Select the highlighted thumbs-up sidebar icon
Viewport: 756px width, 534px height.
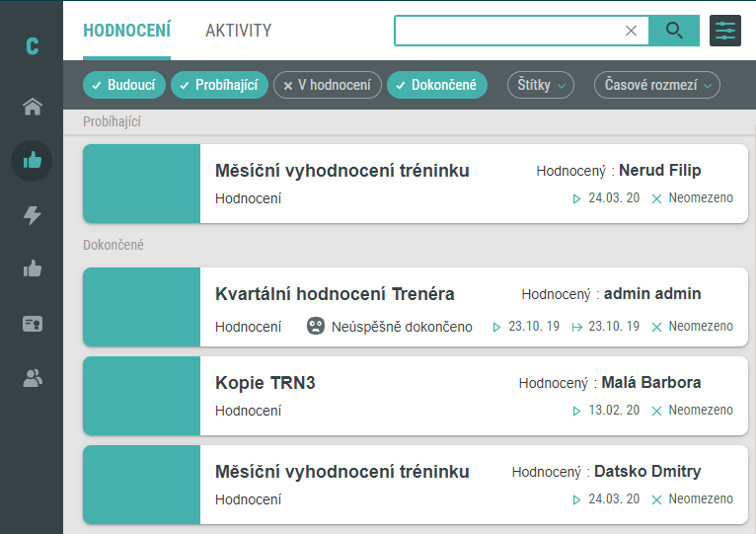[32, 161]
